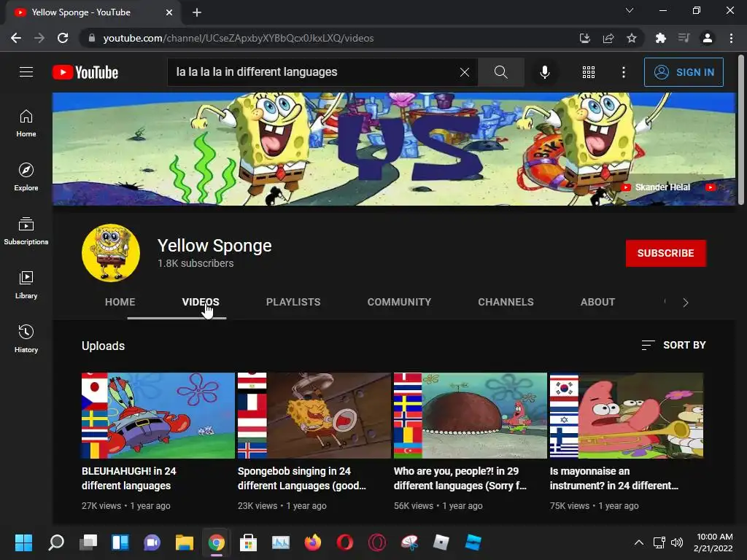Switch to the Home channel tab
747x560 pixels.
click(x=120, y=302)
